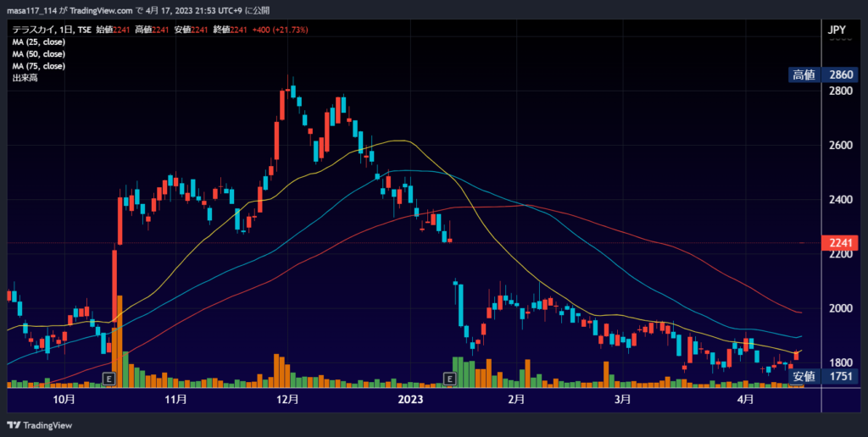The width and height of the screenshot is (868, 437).
Task: Select the MA (25, close) indicator label
Action: [x=39, y=42]
